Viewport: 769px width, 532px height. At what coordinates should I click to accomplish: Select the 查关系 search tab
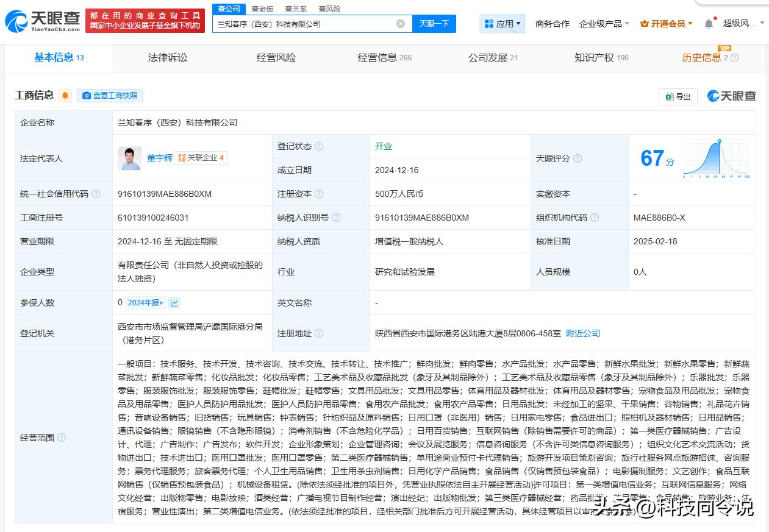click(x=296, y=9)
